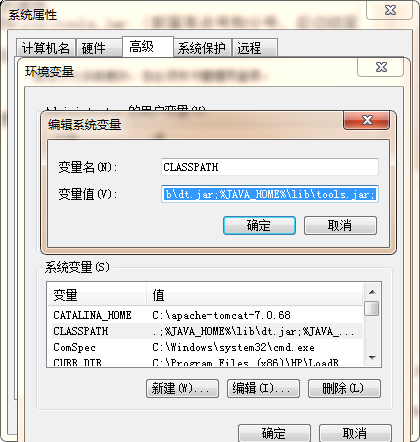Switch to the 硬件 tab

(99, 48)
